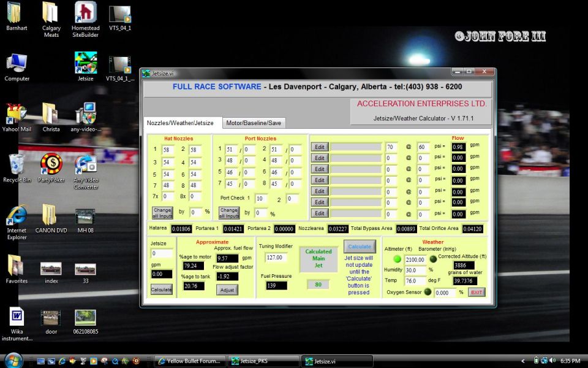Launch Yahoo! Mail from the desktop
This screenshot has height=368, width=588.
(x=17, y=117)
